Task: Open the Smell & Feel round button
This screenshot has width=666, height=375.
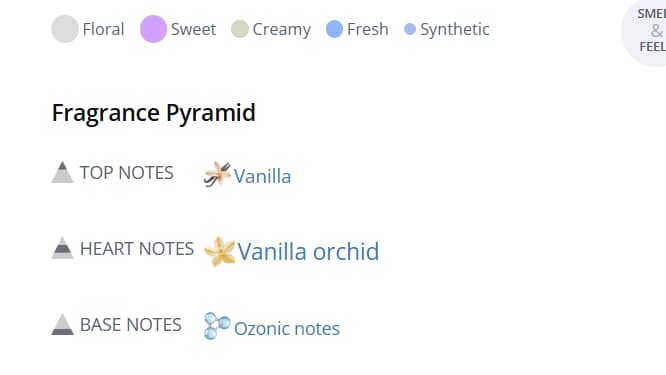Action: (x=644, y=31)
